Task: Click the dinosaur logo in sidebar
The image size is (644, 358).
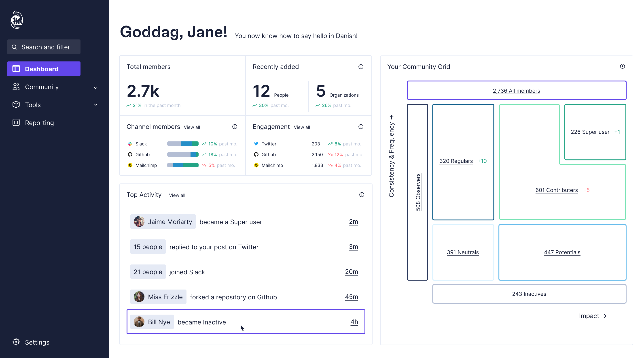Action: pyautogui.click(x=17, y=20)
